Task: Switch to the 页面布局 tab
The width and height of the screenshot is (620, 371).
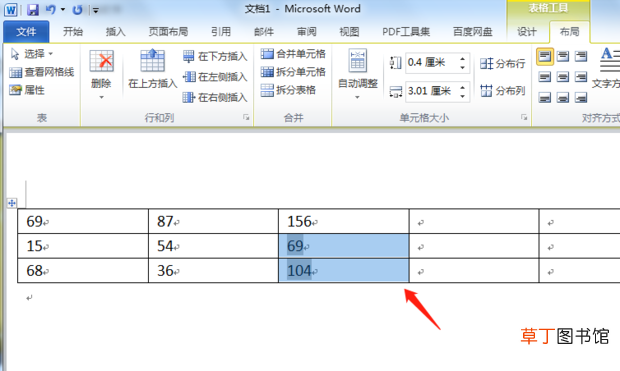Action: pos(168,32)
